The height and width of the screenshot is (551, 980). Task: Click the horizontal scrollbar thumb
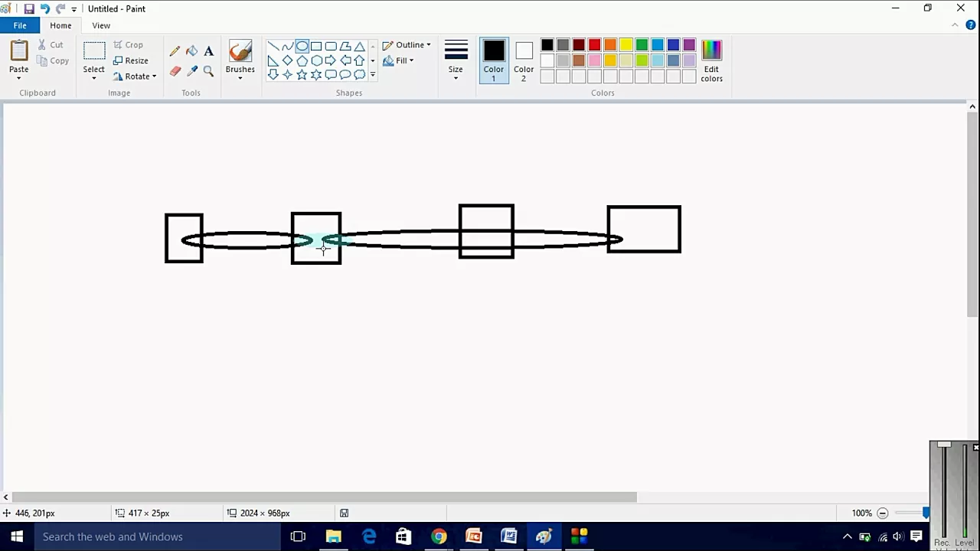pos(324,497)
